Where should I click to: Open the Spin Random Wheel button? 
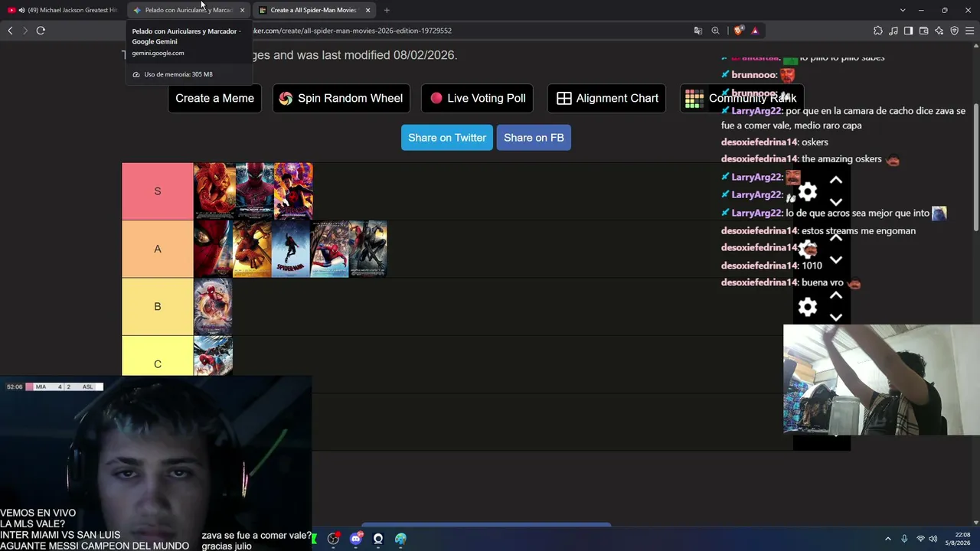[x=341, y=98]
